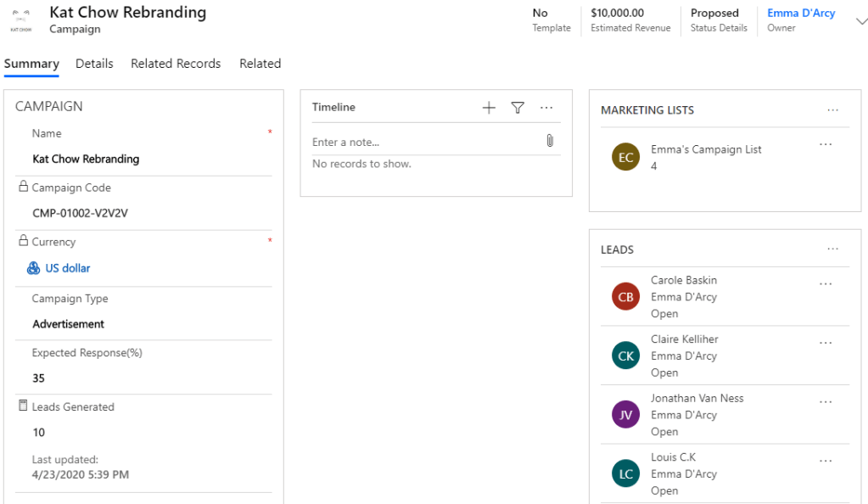Expand the header chevron next to Owner

click(860, 21)
